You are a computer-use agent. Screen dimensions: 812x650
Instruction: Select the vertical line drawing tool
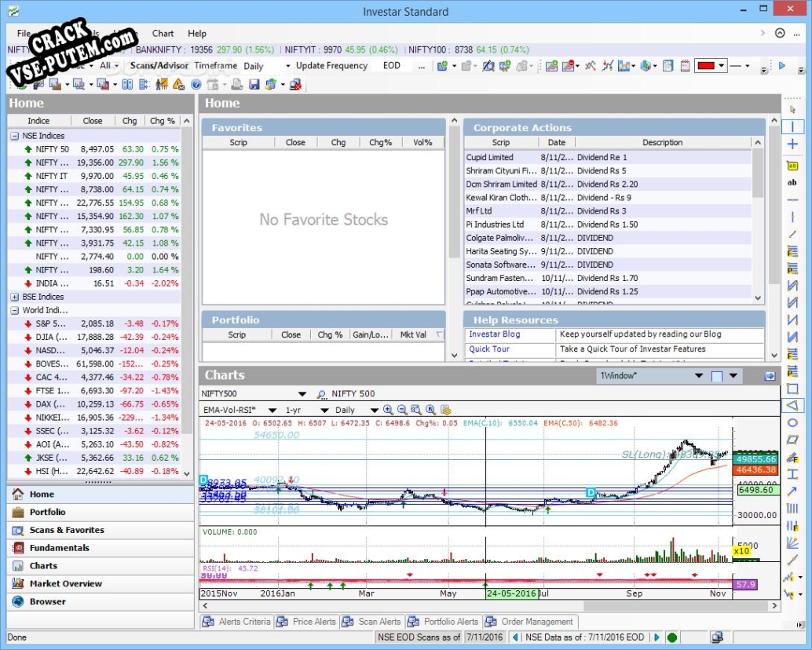click(x=792, y=127)
